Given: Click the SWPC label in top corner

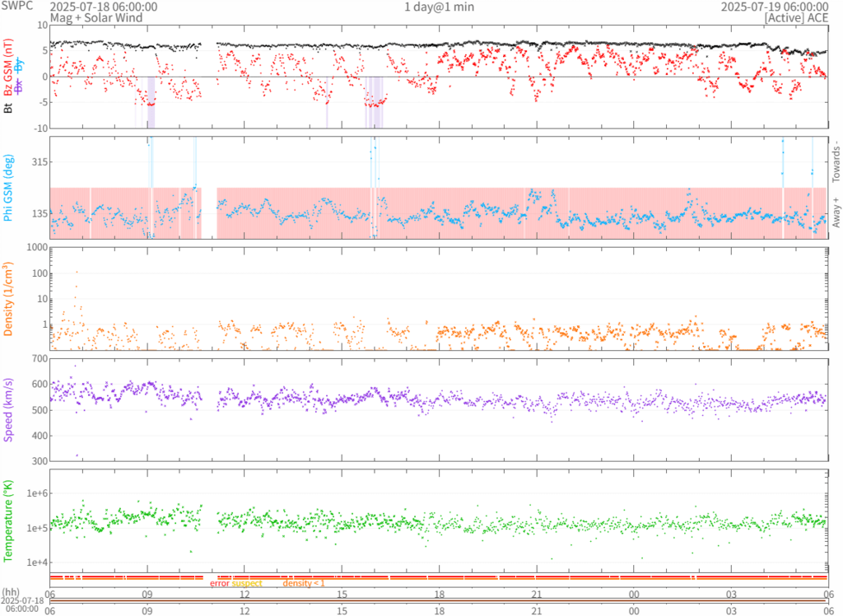Looking at the screenshot, I should (x=19, y=7).
